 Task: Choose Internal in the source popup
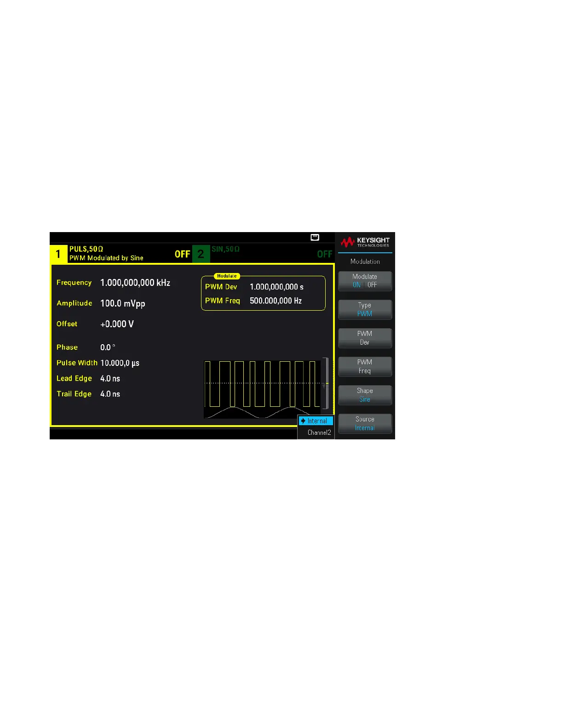(x=316, y=421)
